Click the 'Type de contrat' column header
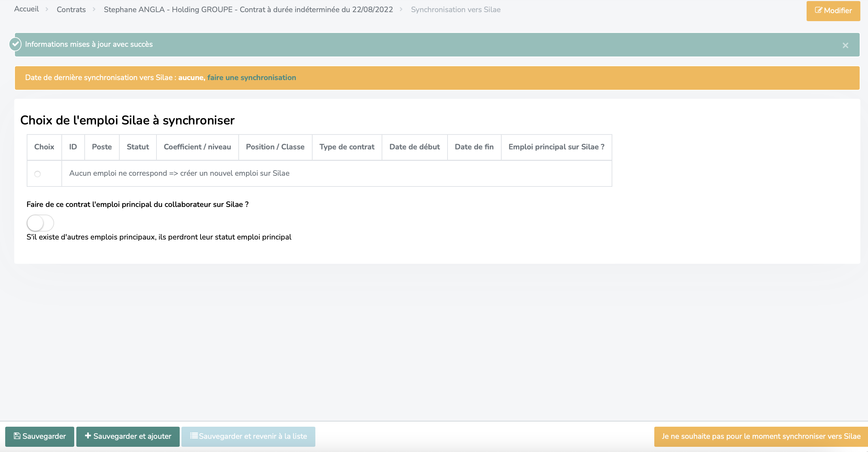This screenshot has width=868, height=452. coord(347,147)
